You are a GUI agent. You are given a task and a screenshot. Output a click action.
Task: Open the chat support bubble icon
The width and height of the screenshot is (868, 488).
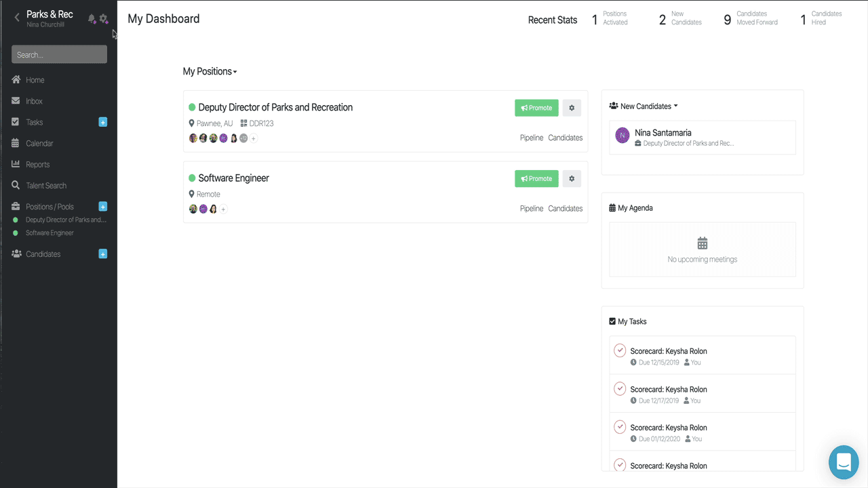coord(844,463)
